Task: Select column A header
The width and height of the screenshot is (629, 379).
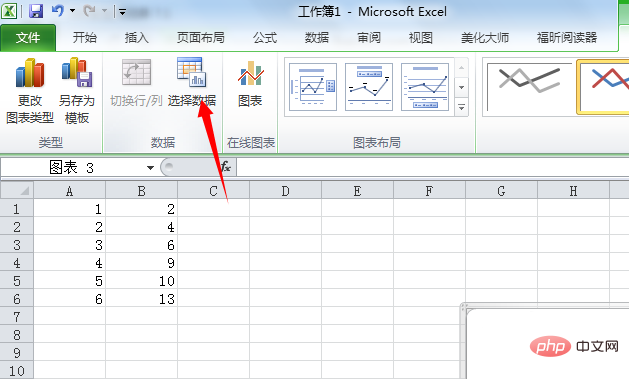Action: tap(69, 191)
